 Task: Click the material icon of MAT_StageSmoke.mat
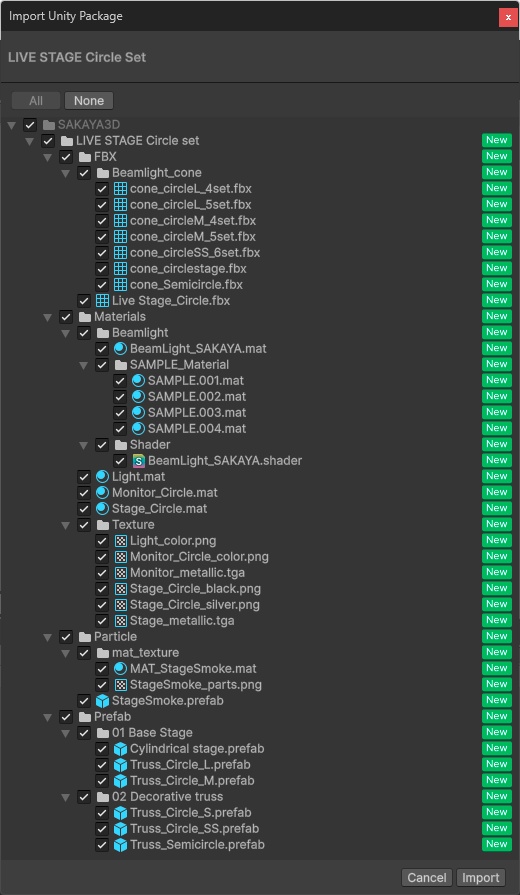[x=120, y=668]
